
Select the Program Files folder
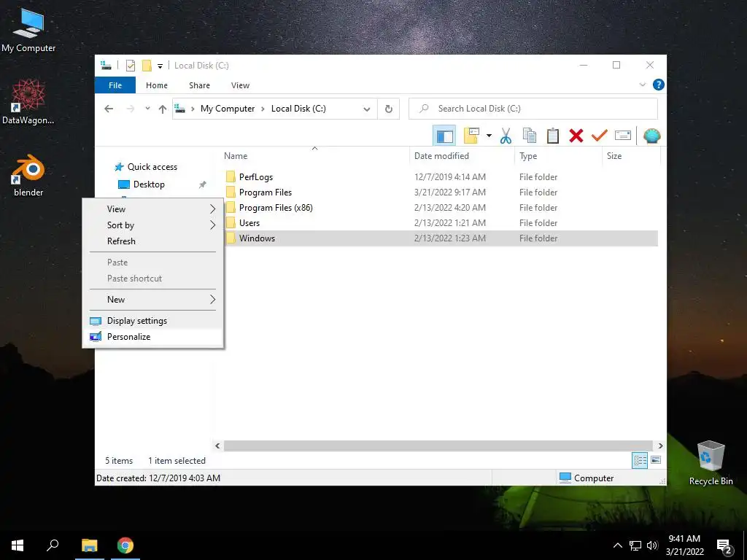[266, 192]
